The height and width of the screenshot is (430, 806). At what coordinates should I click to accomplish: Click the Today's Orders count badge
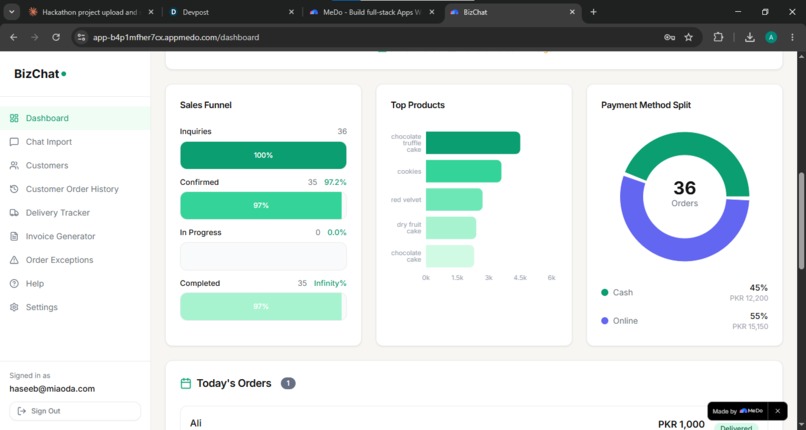click(x=288, y=383)
